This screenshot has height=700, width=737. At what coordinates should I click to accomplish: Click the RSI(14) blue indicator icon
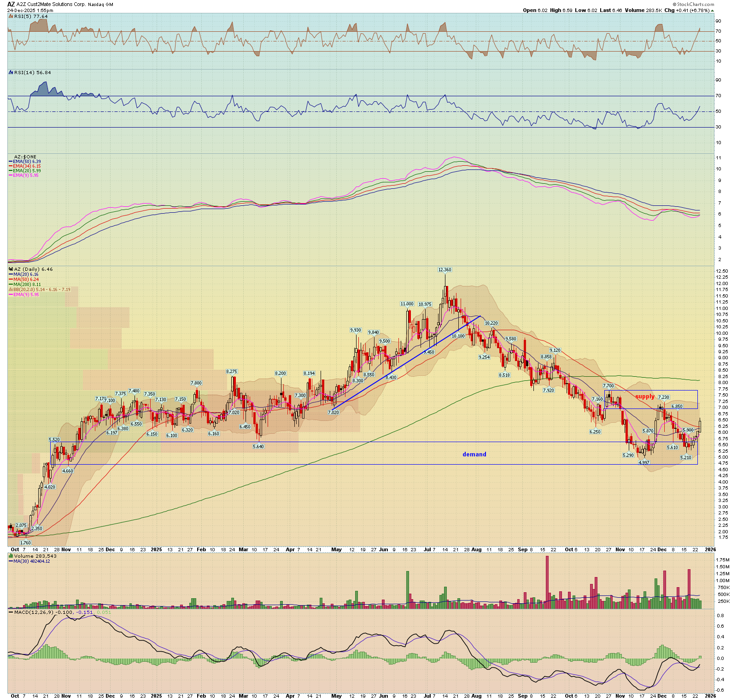click(11, 73)
